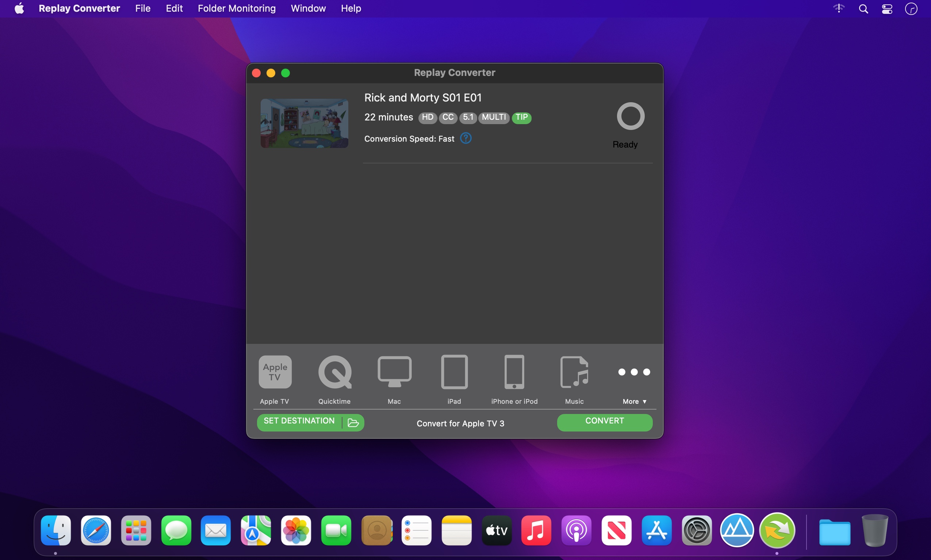Click the green TIP badge

click(521, 117)
